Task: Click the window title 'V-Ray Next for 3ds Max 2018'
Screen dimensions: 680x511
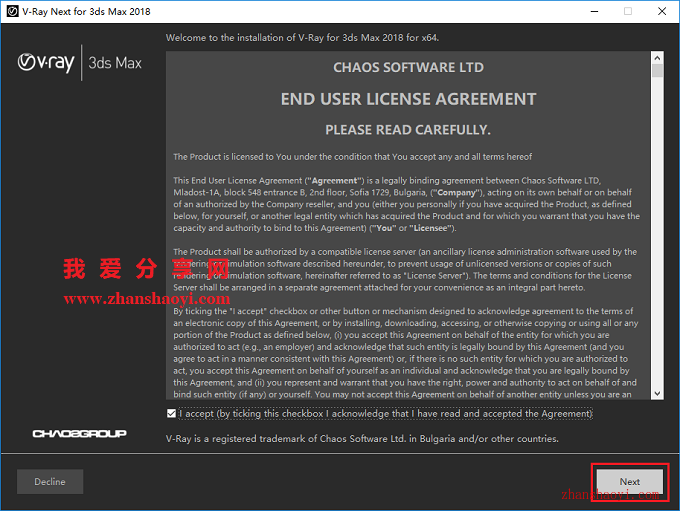Action: tap(86, 12)
